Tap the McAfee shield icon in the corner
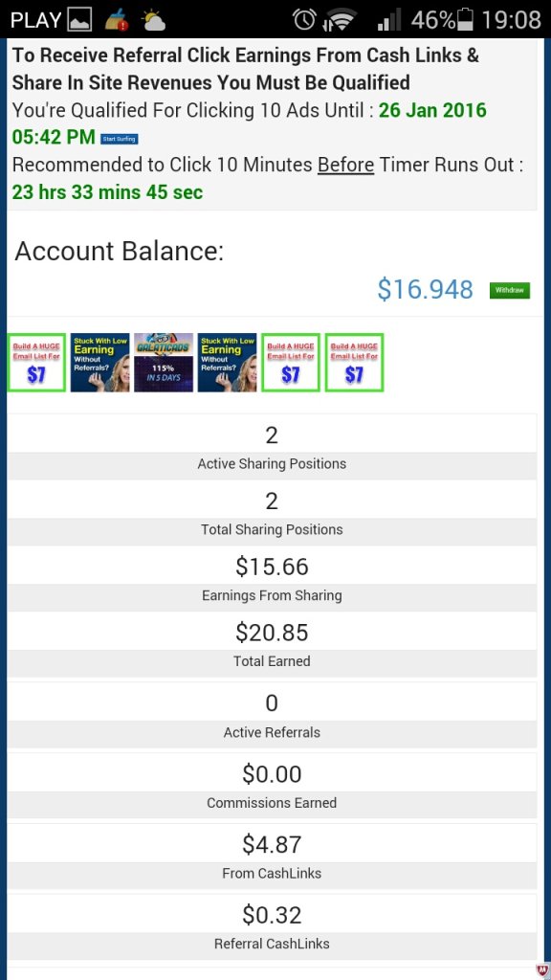 [543, 970]
